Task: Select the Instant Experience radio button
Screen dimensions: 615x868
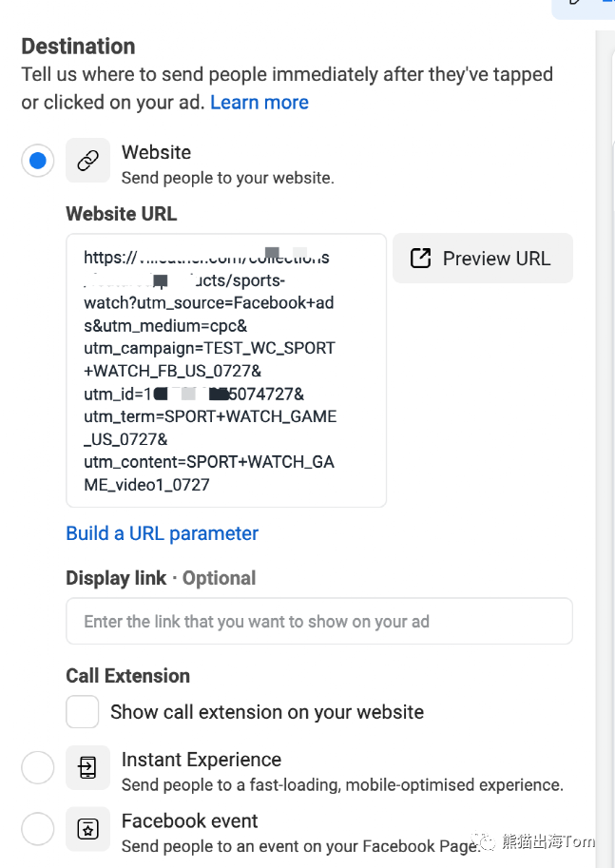Action: [x=38, y=767]
